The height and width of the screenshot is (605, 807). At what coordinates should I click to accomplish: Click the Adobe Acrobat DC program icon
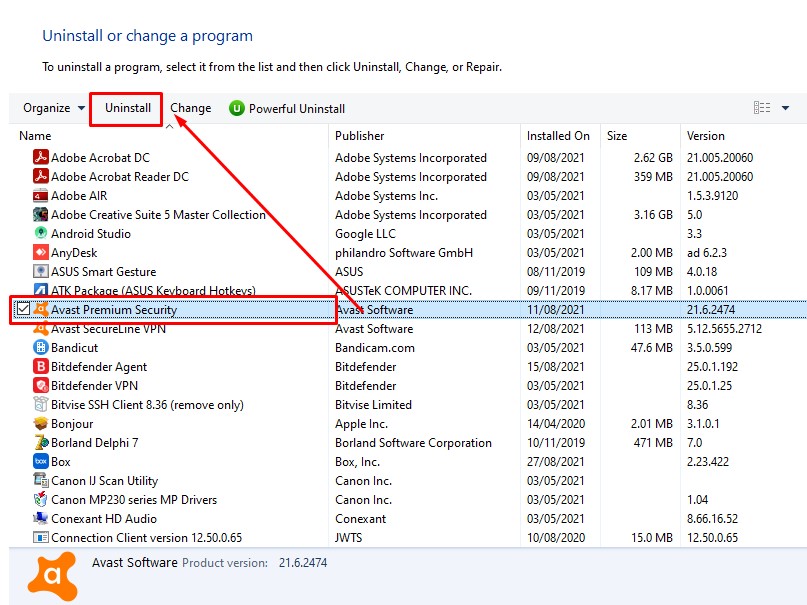point(41,157)
